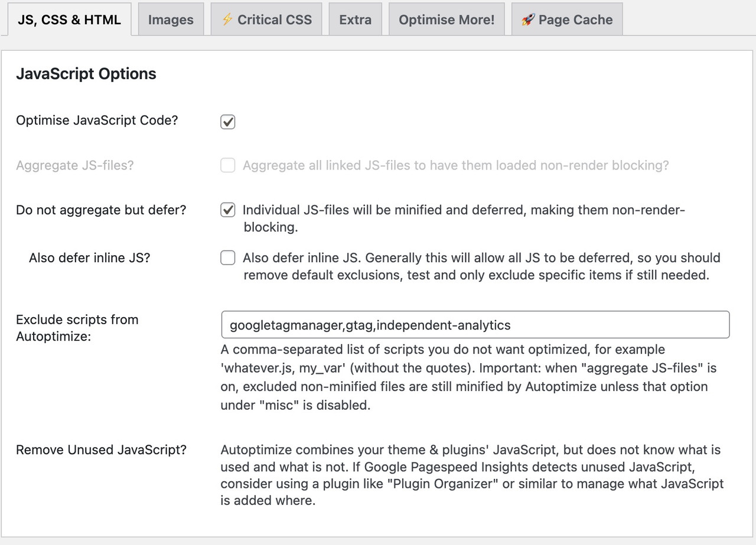Select the JS, CSS & HTML tab

(x=69, y=19)
